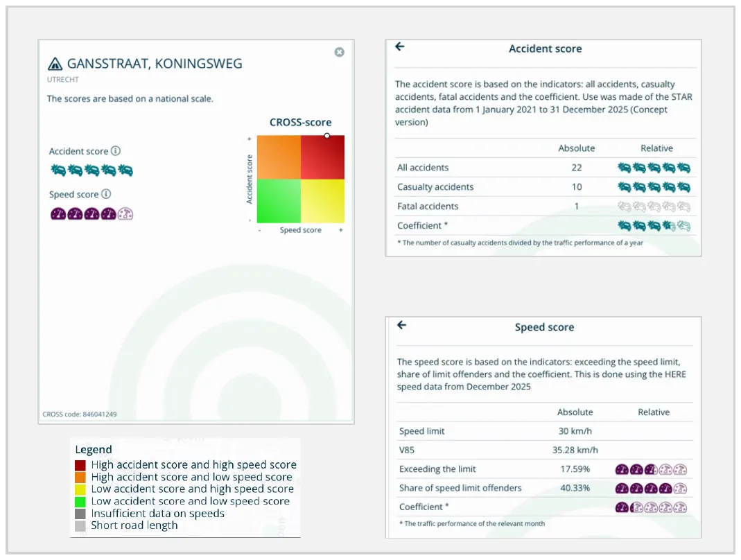Click the accident Coefficient relative rating icons
The width and height of the screenshot is (741, 560).
point(654,226)
